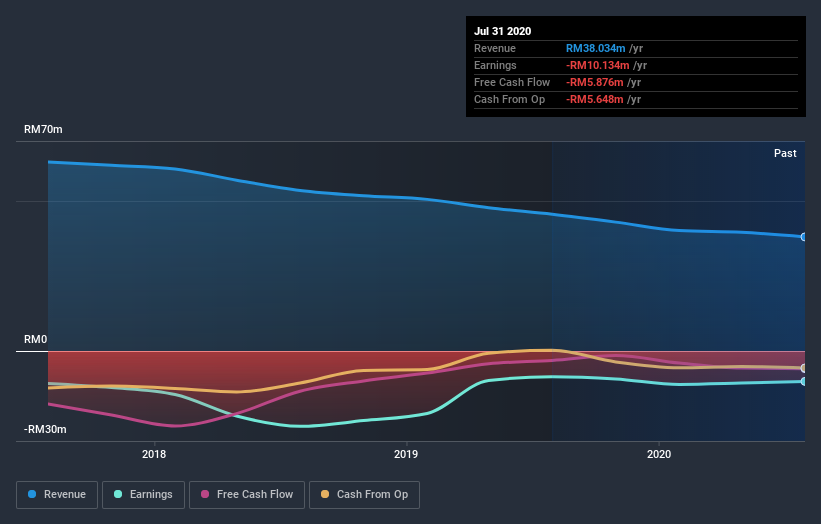This screenshot has height=524, width=821.
Task: Click the Cash From Op label in tooltip
Action: click(509, 99)
